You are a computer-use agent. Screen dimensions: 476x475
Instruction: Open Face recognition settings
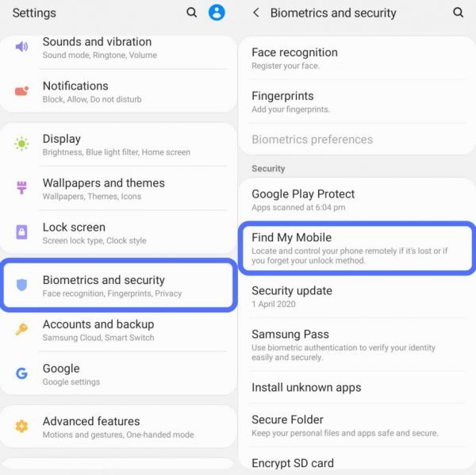(x=357, y=59)
